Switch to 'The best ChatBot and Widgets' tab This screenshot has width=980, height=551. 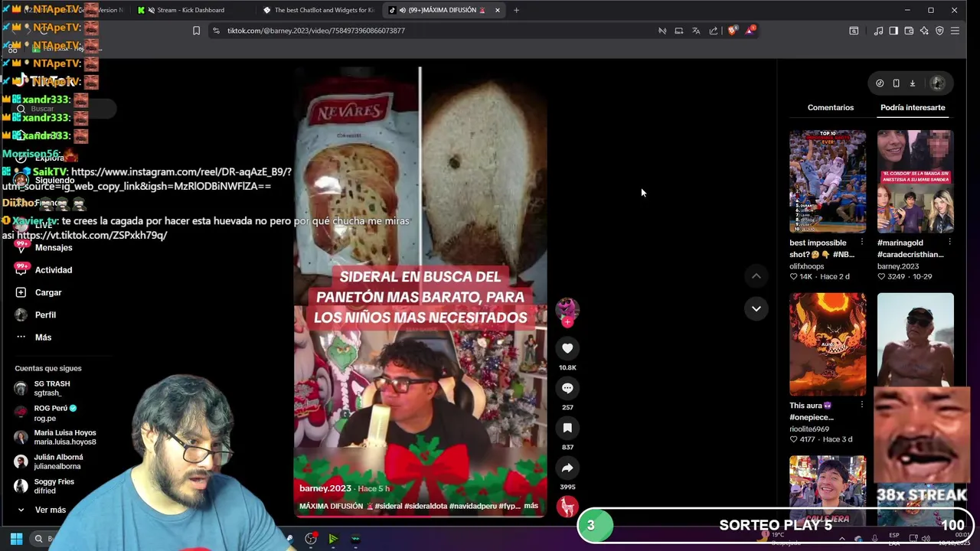[318, 10]
